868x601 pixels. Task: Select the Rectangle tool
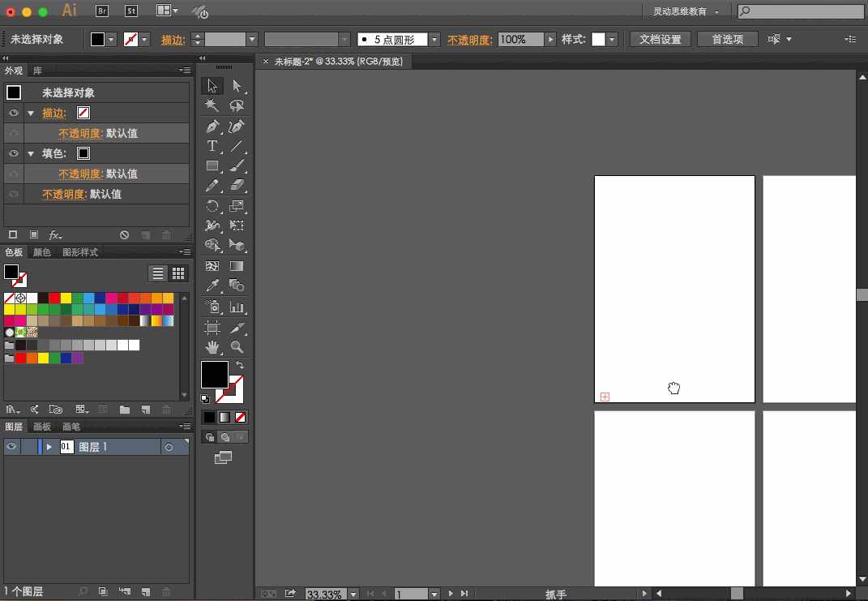[x=212, y=165]
